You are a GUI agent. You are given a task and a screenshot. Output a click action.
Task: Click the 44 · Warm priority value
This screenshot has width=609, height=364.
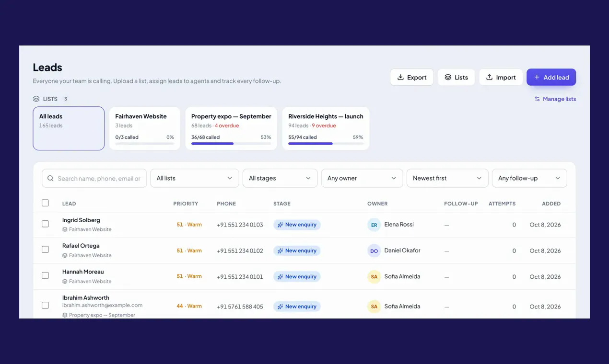[x=189, y=306]
